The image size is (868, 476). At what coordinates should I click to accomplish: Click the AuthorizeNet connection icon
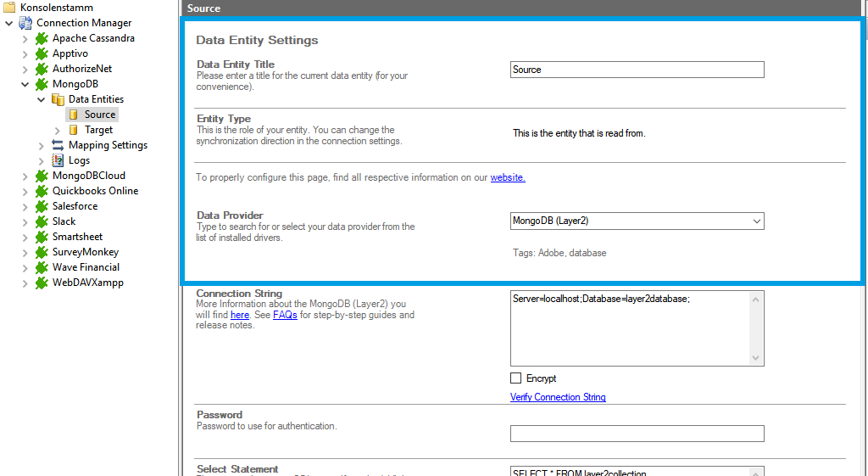tap(42, 69)
